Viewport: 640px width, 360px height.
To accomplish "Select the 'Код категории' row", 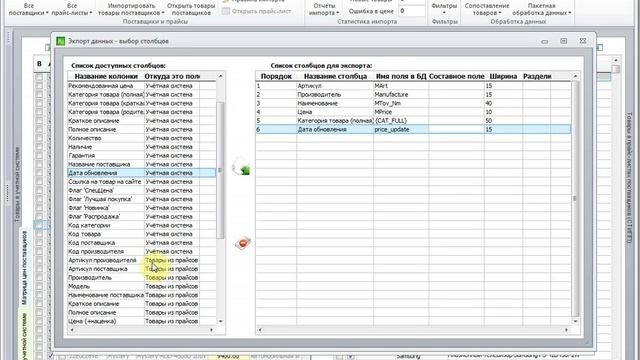I will tap(142, 225).
